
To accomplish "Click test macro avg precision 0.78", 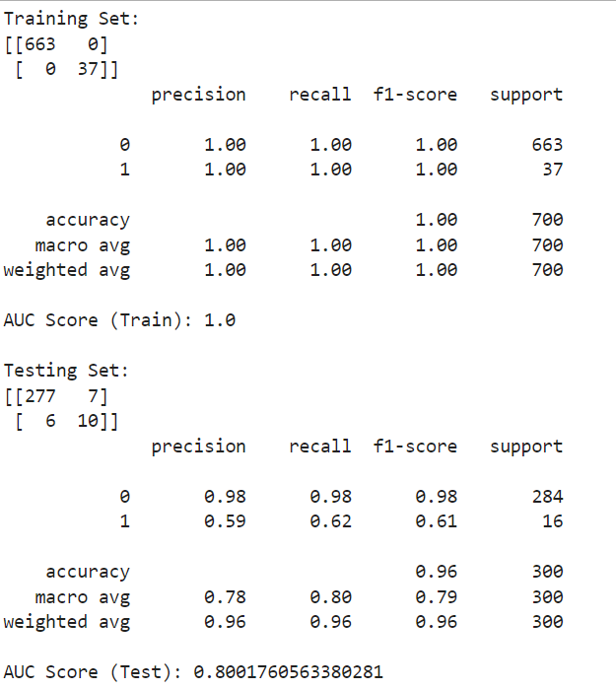I will pos(225,597).
